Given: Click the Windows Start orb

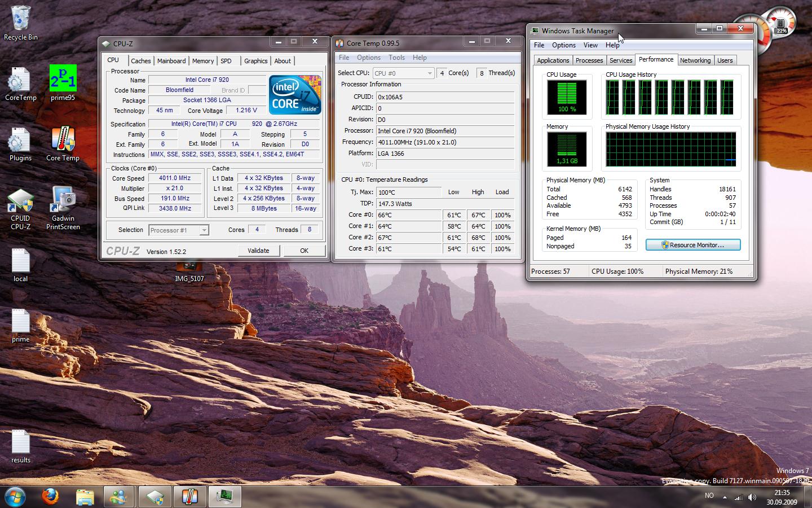Looking at the screenshot, I should tap(15, 497).
